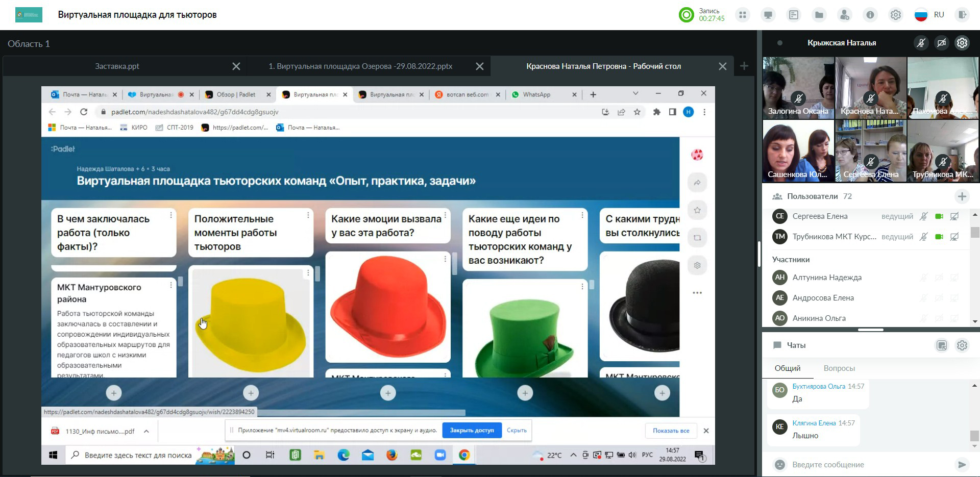Click the Введите сообщение chat input field
Viewport: 980px width, 477px height.
(870, 465)
